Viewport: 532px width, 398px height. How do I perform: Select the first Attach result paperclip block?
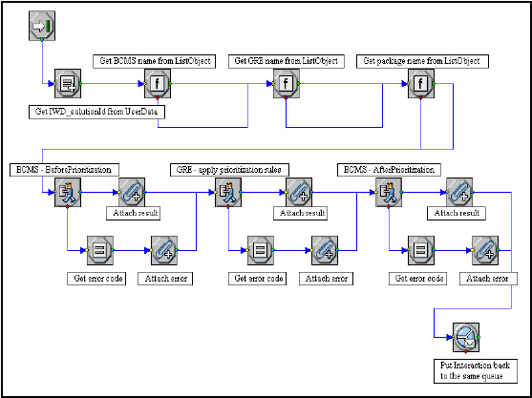tap(132, 192)
